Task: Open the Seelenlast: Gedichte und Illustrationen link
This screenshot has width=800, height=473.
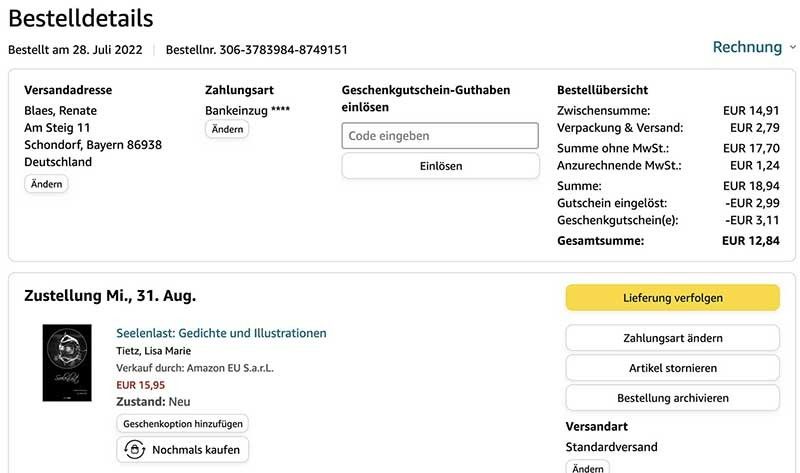Action: 221,333
